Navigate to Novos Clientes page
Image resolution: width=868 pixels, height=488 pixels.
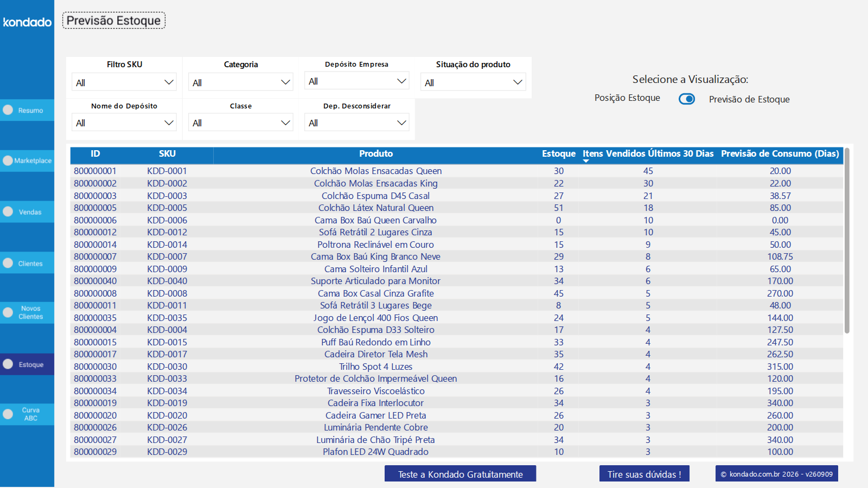pyautogui.click(x=27, y=312)
